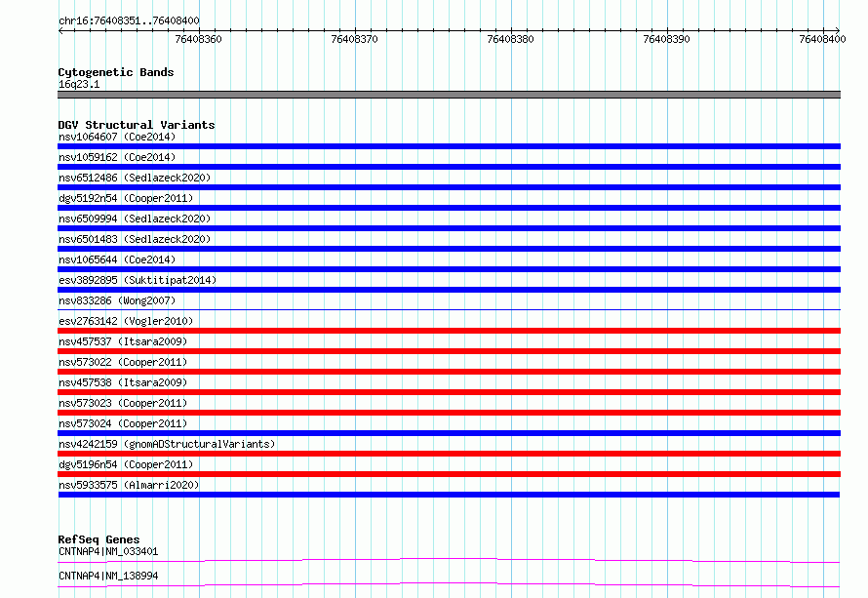Select the RefSeq Genes track title

point(99,539)
